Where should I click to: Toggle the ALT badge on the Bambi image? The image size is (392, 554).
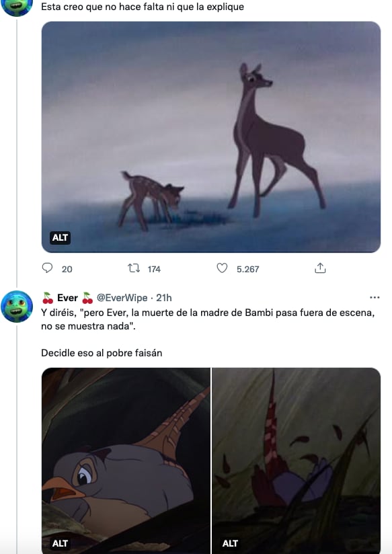61,237
